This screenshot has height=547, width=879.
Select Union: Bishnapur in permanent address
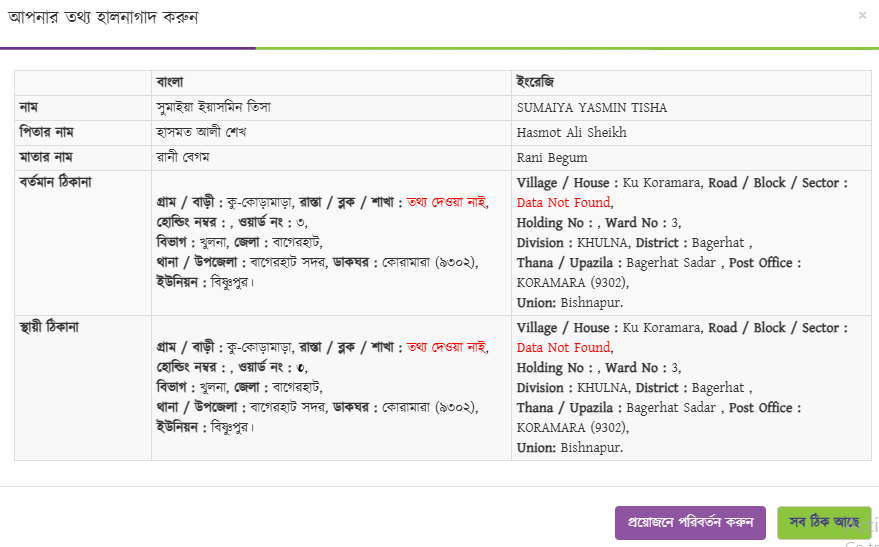(569, 448)
